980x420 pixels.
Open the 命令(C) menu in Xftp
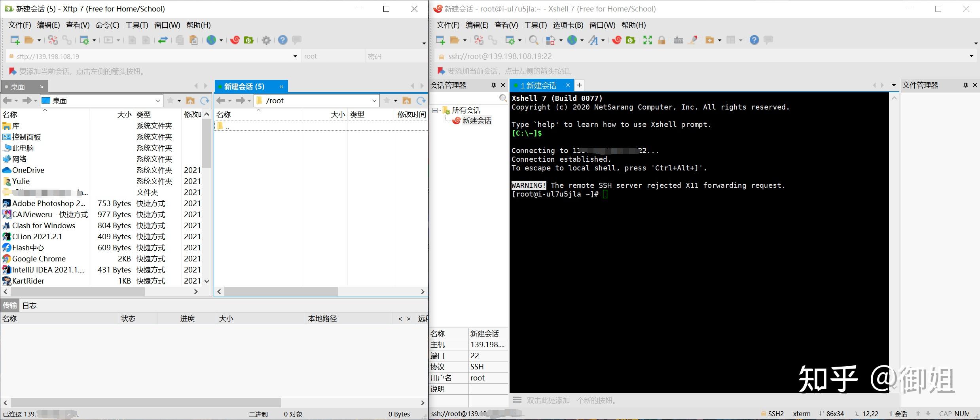tap(108, 25)
